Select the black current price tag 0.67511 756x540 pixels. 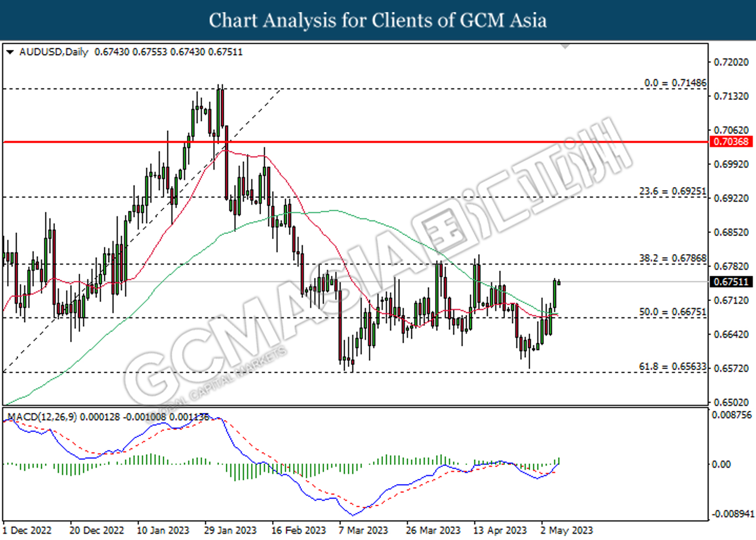[x=731, y=282]
